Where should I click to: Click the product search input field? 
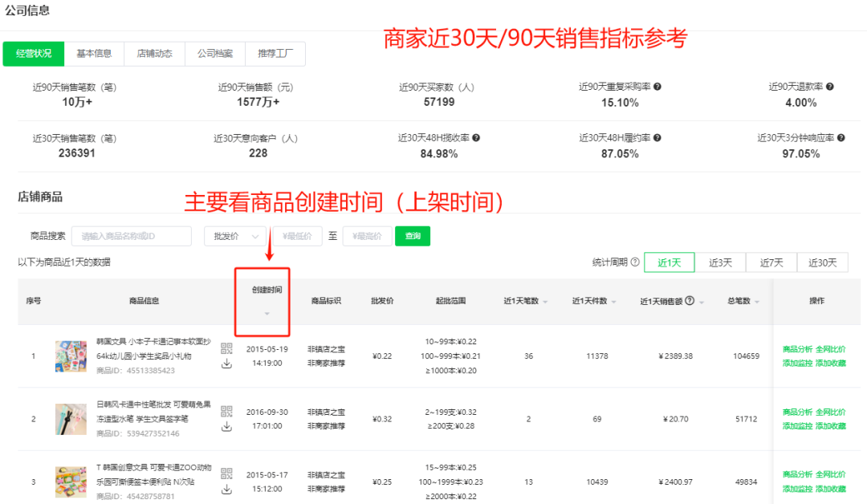[x=132, y=236]
